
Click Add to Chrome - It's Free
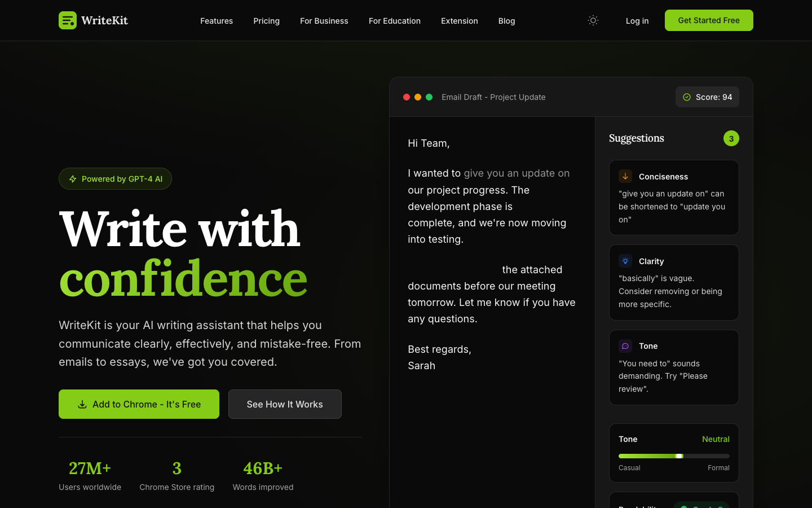[139, 404]
